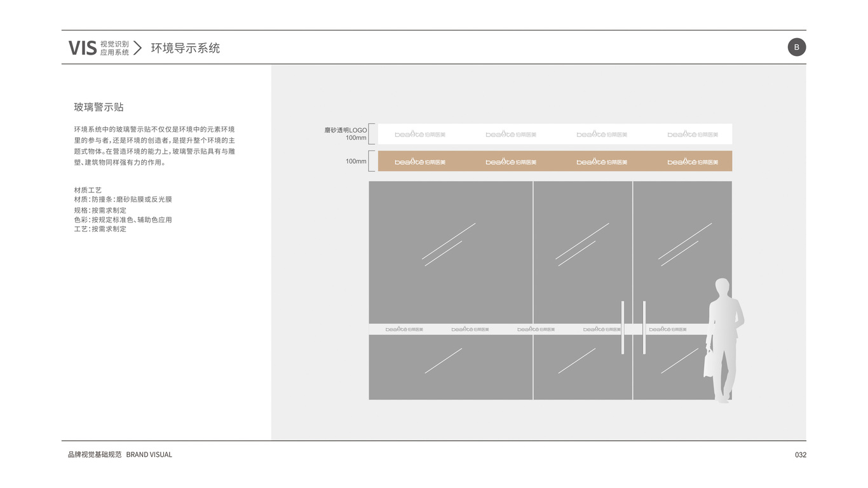Viewport: 868px width, 488px height.
Task: Click the chevron arrow after 视觉识别 应用系统
Action: coord(137,48)
